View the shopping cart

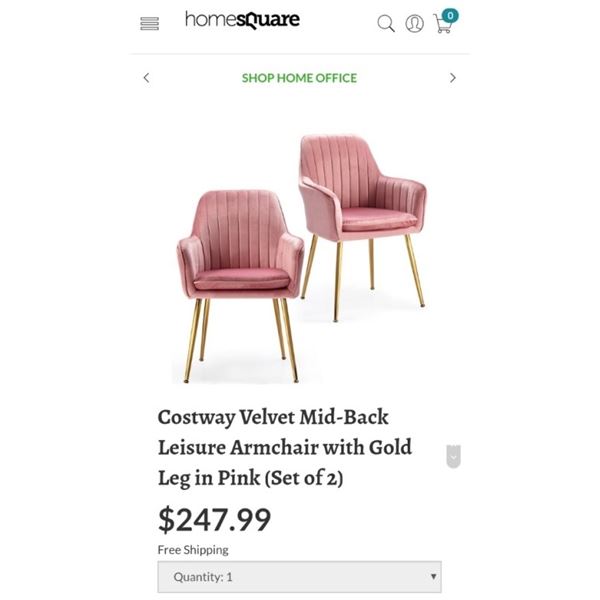click(442, 24)
